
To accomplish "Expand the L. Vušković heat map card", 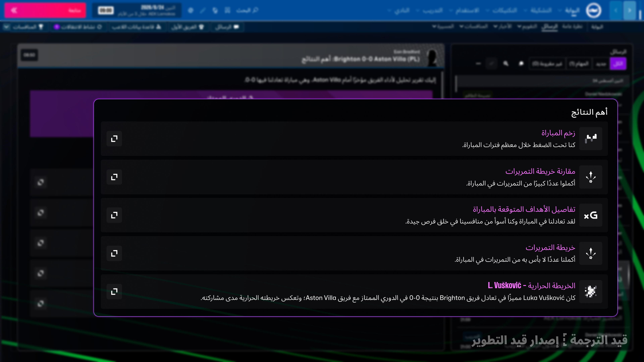I will (114, 292).
